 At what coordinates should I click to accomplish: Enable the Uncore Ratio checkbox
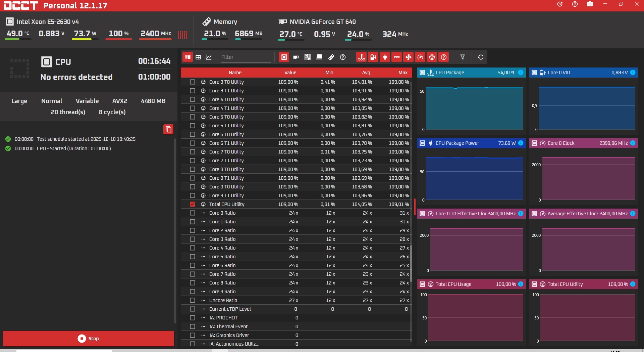click(192, 300)
